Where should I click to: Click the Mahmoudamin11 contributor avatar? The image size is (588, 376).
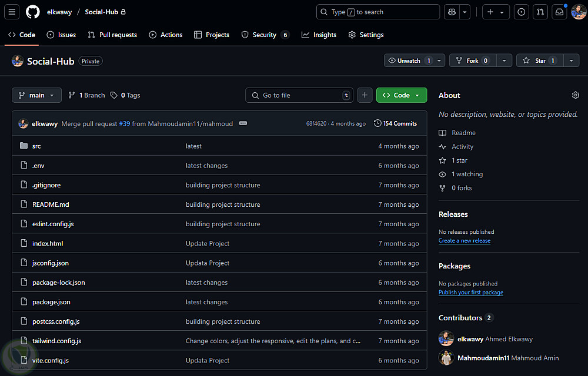pyautogui.click(x=446, y=358)
